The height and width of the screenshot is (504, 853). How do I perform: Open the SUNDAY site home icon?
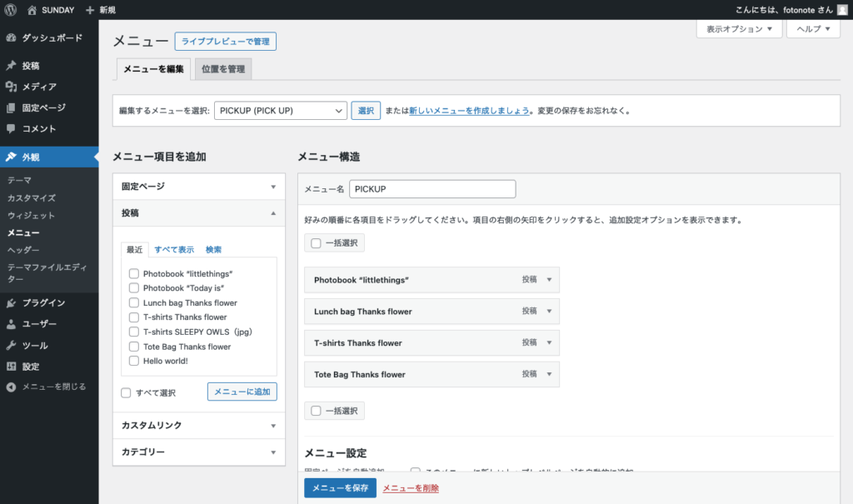32,10
